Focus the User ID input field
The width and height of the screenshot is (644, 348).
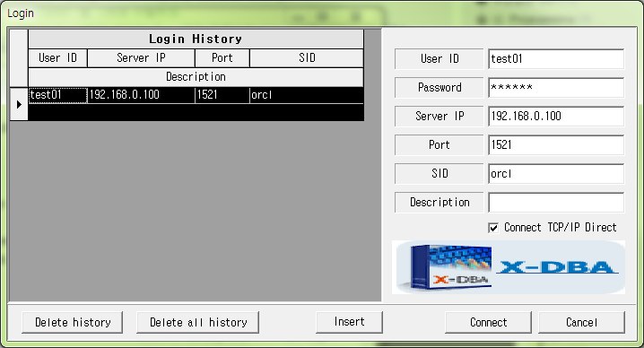pyautogui.click(x=556, y=59)
